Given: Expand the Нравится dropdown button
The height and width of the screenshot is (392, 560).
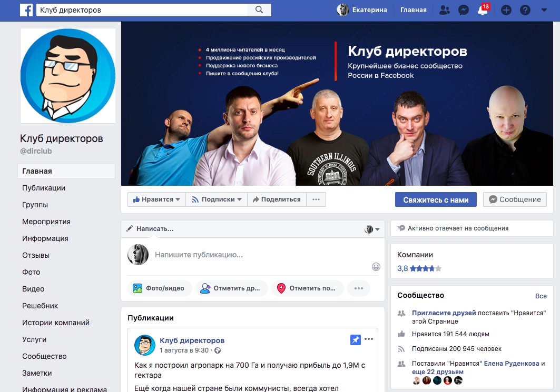Looking at the screenshot, I should coord(156,199).
